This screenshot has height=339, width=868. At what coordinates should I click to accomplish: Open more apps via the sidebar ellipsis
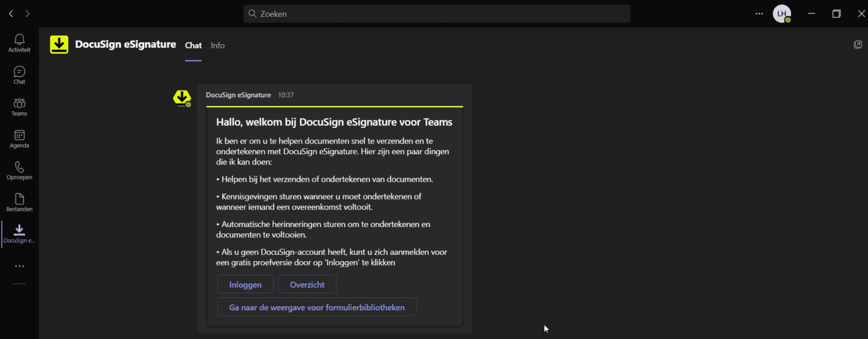(19, 266)
